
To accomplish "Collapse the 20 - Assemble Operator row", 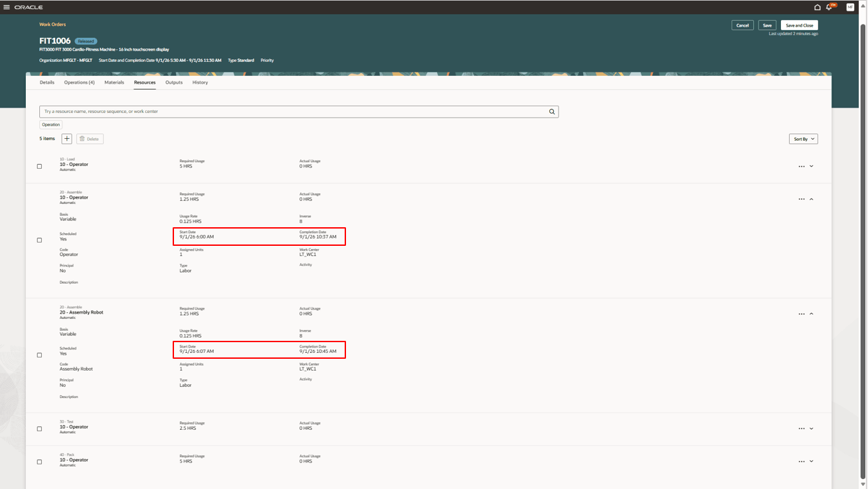I will click(x=812, y=199).
